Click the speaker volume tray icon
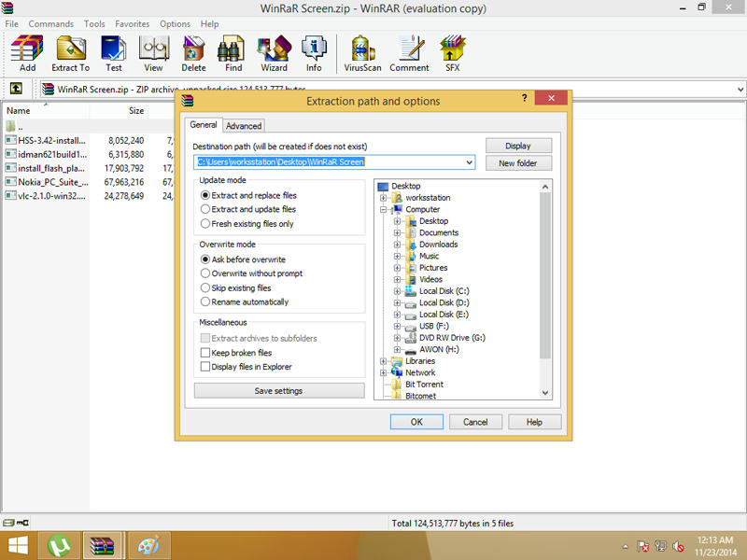 [679, 547]
